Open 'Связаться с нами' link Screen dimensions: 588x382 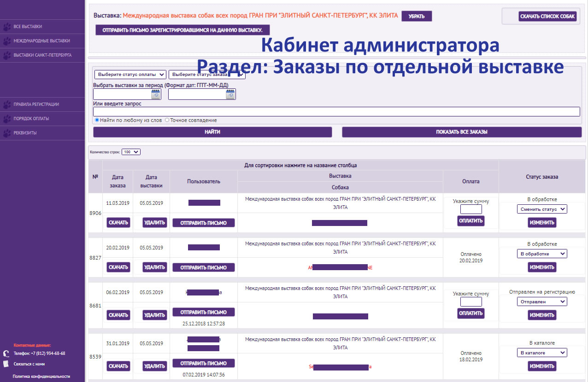tap(29, 364)
